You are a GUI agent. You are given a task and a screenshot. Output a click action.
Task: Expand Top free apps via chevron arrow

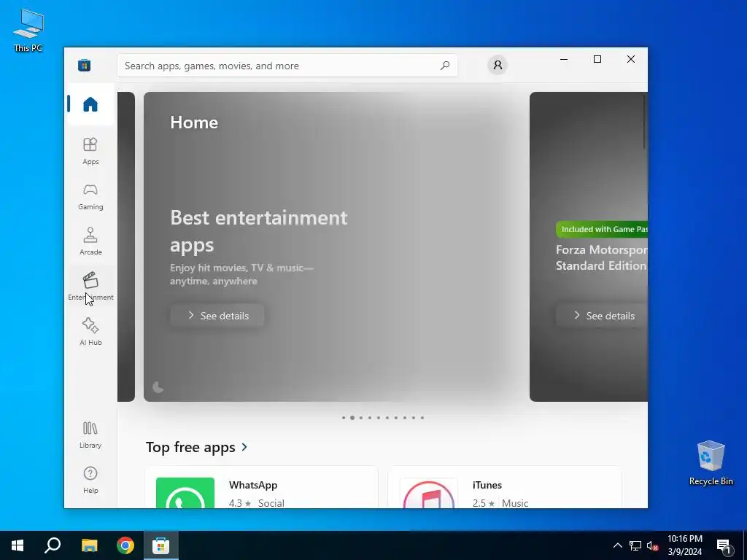pyautogui.click(x=244, y=447)
